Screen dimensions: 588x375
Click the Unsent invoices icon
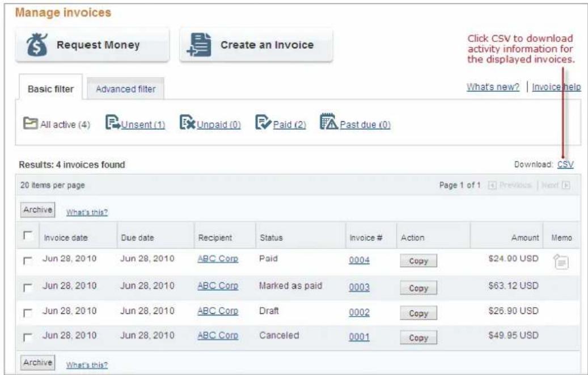[113, 122]
